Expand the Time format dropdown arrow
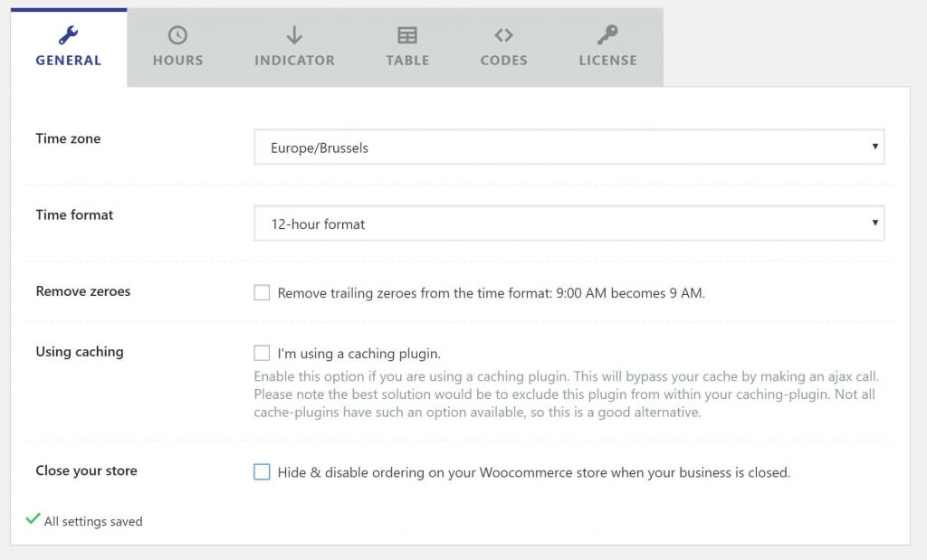 [874, 223]
